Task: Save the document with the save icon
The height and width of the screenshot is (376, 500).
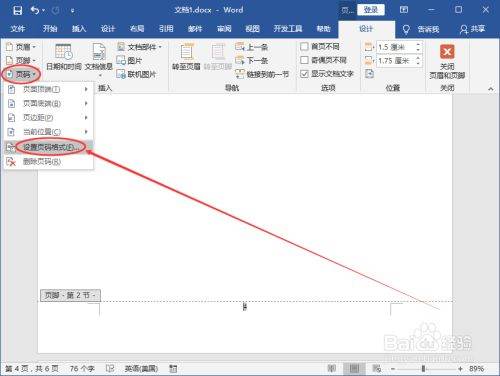Action: [x=17, y=11]
